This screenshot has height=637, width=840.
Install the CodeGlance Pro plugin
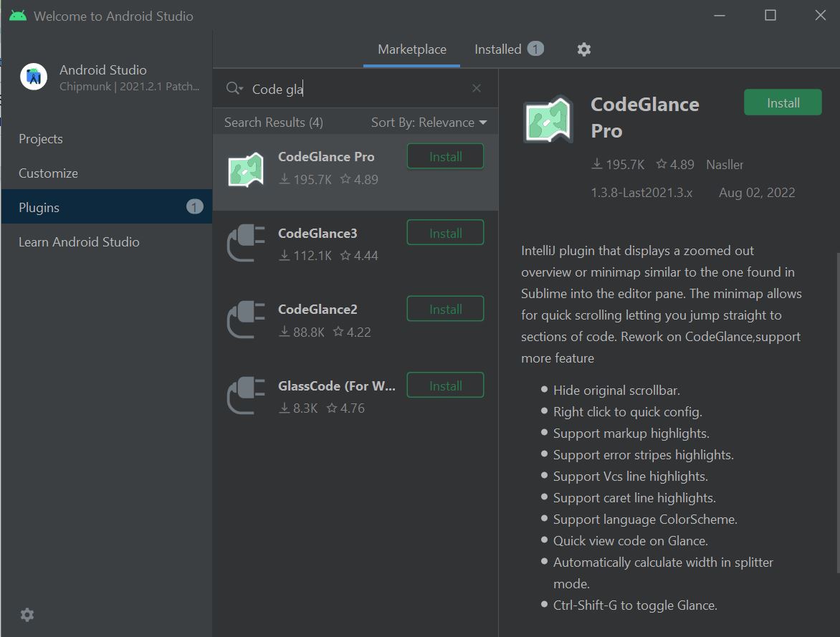[783, 102]
